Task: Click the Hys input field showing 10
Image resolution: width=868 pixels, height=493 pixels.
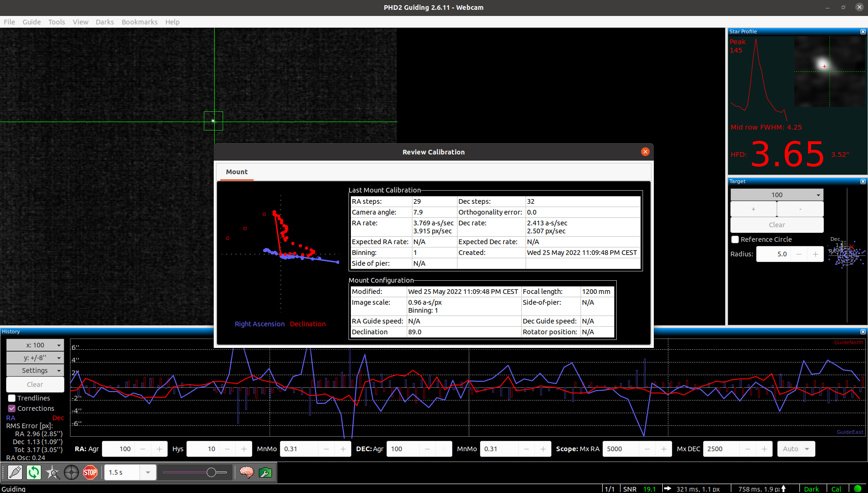Action: pyautogui.click(x=203, y=449)
